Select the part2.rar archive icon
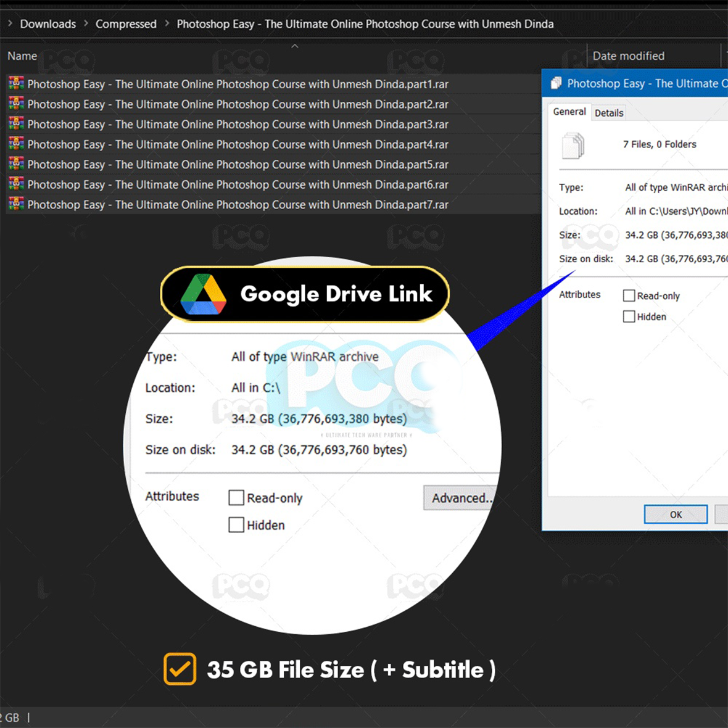Screen dimensions: 728x728 16,103
